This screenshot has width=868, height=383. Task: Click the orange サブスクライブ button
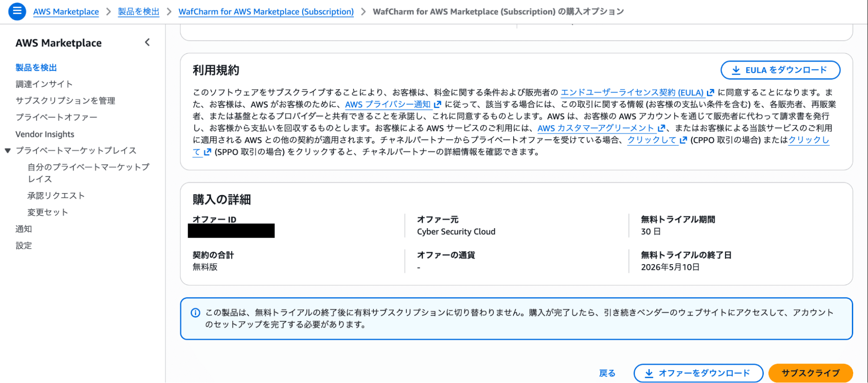(811, 373)
